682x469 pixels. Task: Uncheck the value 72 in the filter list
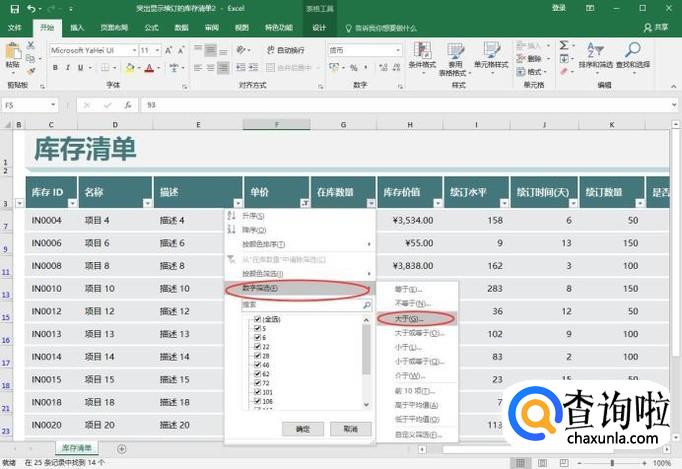(258, 384)
